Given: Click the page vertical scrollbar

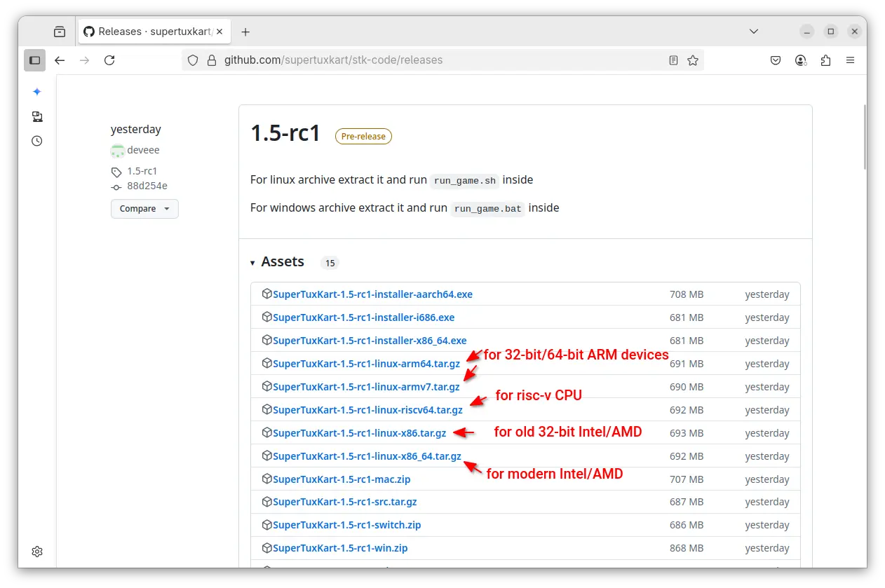Looking at the screenshot, I should [865, 137].
